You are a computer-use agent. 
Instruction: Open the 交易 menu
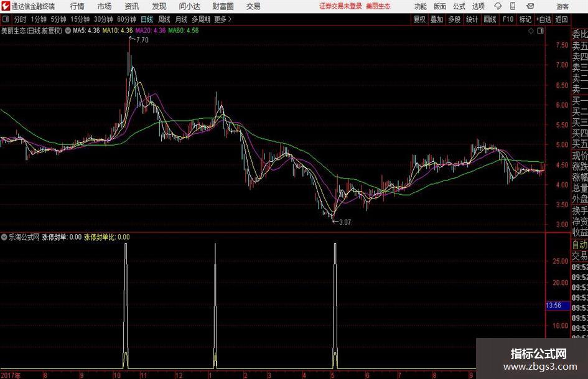coord(253,6)
